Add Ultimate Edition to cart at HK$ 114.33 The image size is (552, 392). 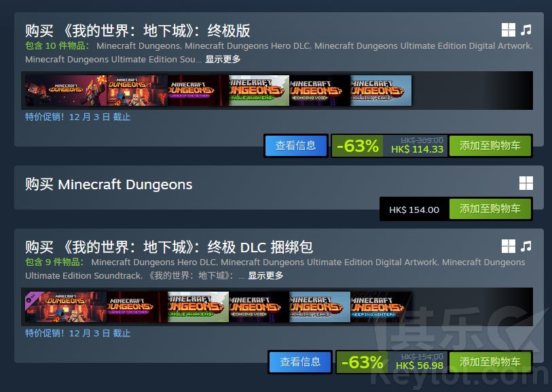[490, 146]
